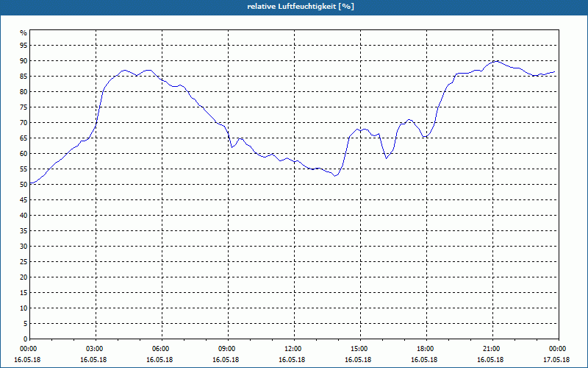Select the 50 y-axis tick label

click(x=24, y=185)
